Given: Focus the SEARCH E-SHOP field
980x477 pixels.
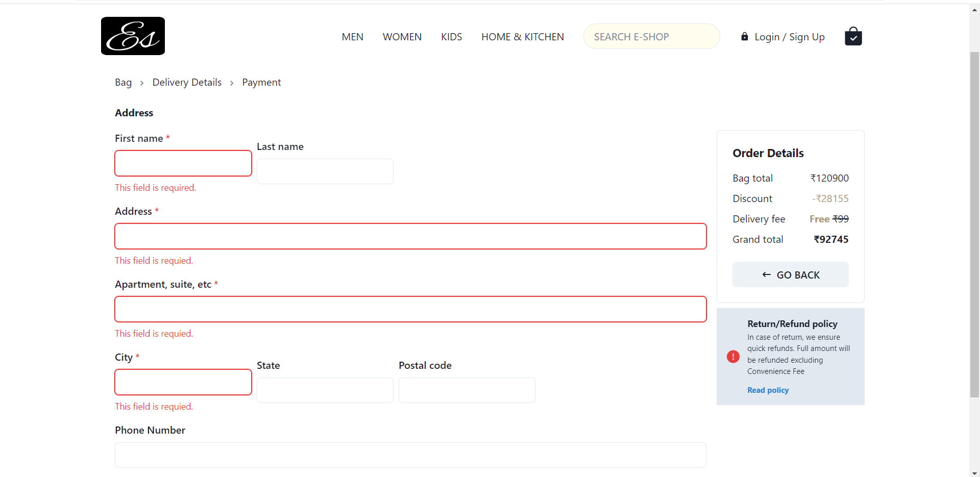Looking at the screenshot, I should point(651,36).
